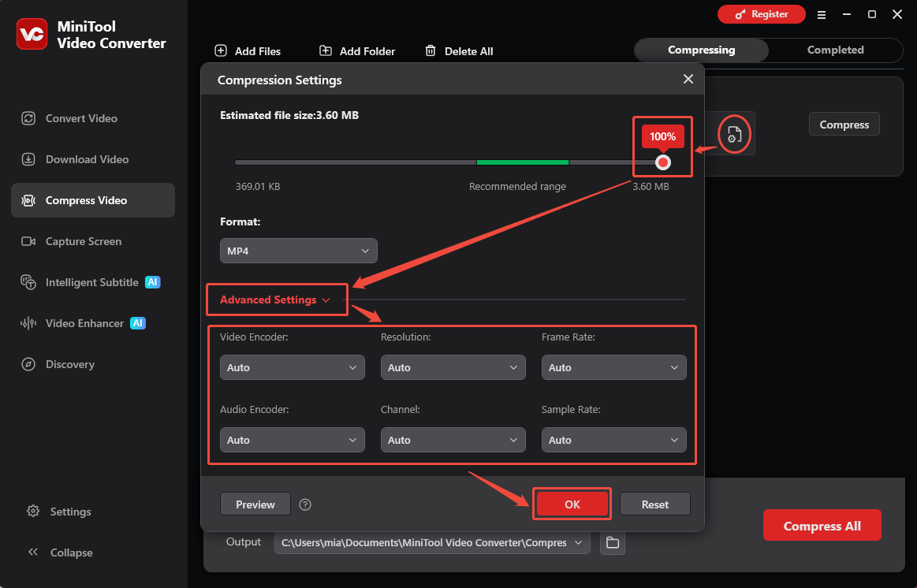Open the Frame Rate dropdown

[613, 367]
